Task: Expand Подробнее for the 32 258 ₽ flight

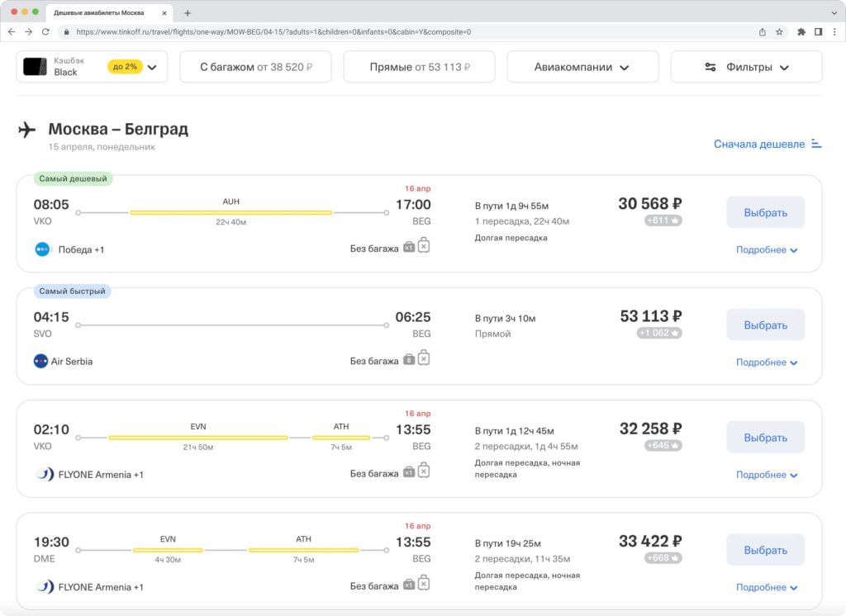Action: pos(767,475)
